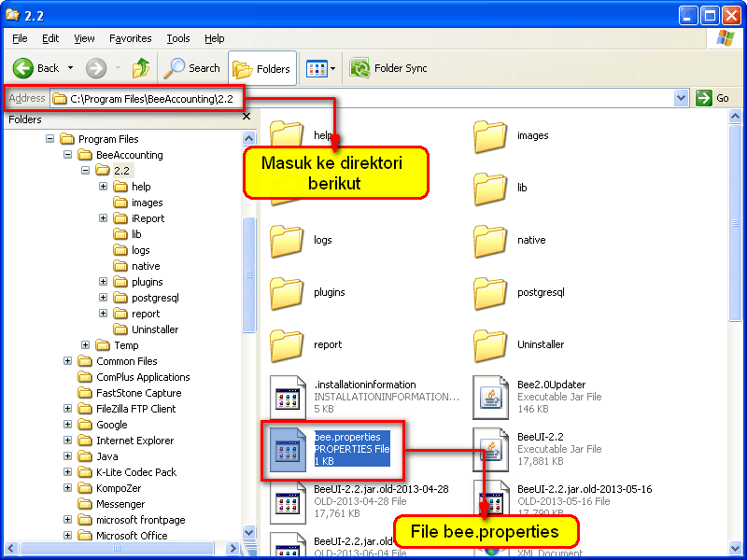Select the bee.properties file icon

[x=288, y=450]
